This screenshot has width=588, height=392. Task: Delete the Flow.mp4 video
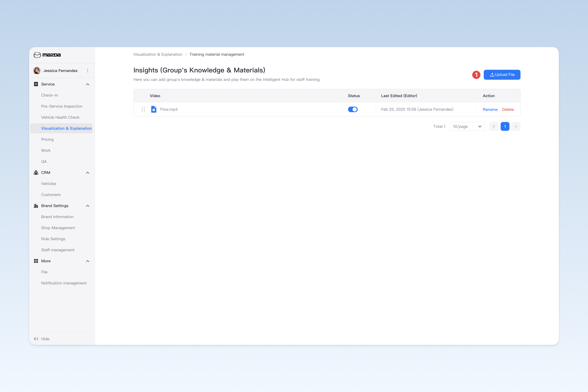coord(508,109)
